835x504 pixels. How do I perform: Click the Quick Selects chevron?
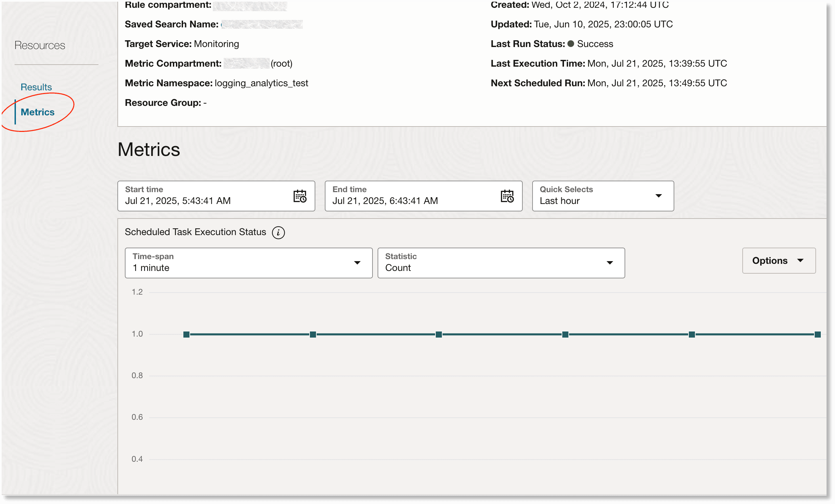[658, 196]
